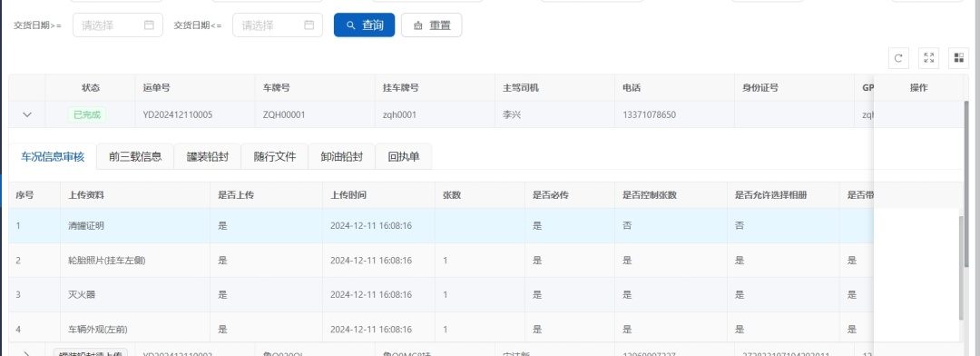Select the 清罐证明 row
The image size is (980, 356).
(x=441, y=226)
